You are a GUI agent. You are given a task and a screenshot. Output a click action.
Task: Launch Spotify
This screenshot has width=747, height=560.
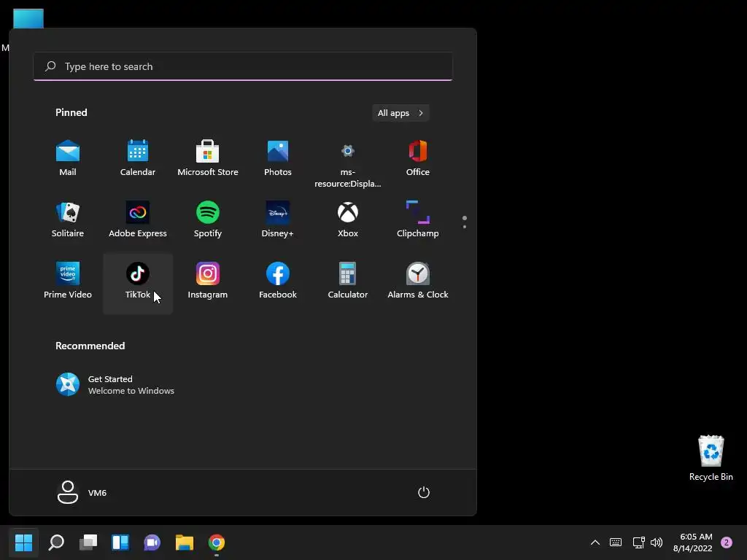click(208, 220)
